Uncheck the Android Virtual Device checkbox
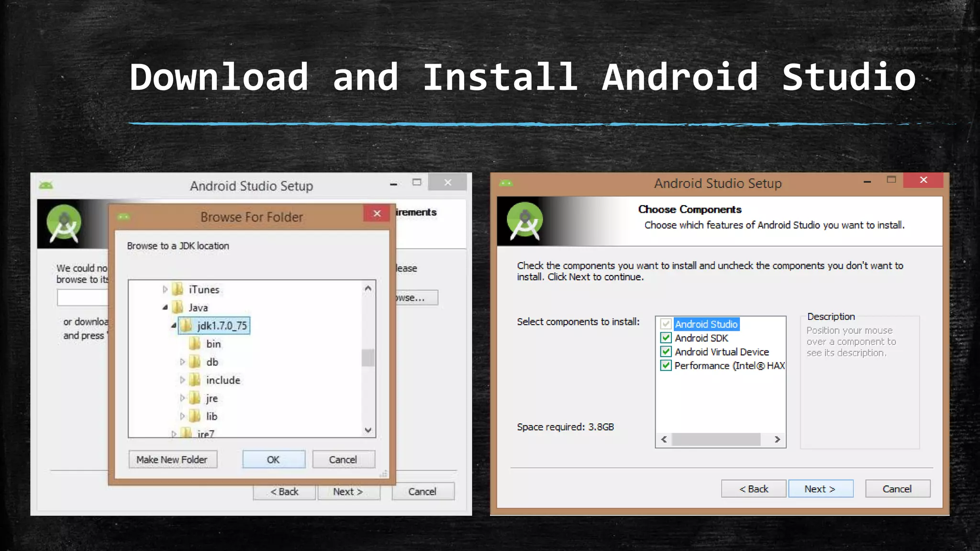 [x=666, y=352]
